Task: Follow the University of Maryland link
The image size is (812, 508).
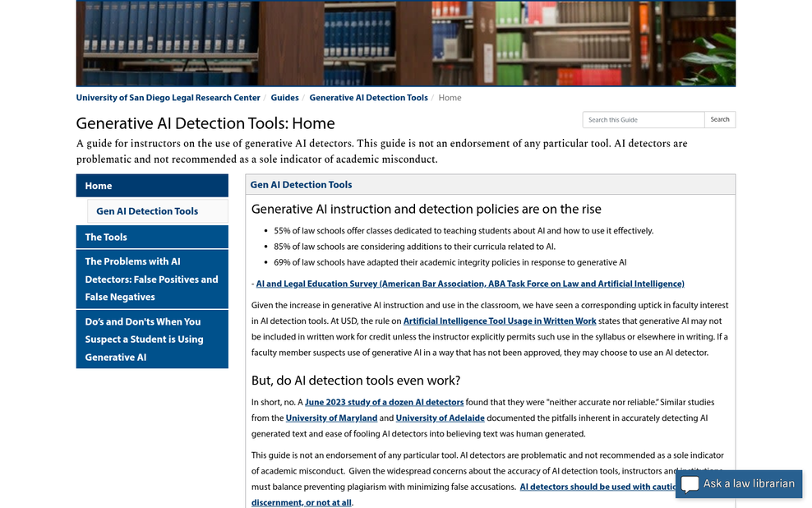Action: click(331, 418)
